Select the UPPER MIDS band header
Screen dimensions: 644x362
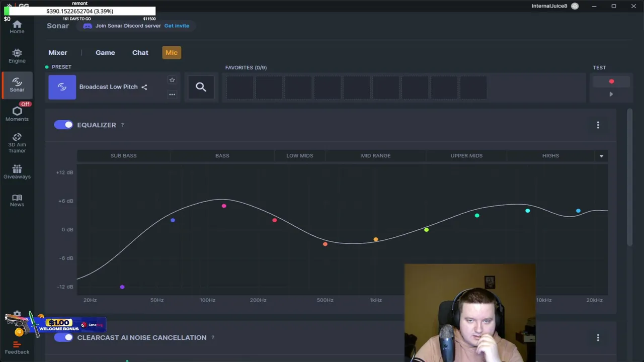point(466,156)
